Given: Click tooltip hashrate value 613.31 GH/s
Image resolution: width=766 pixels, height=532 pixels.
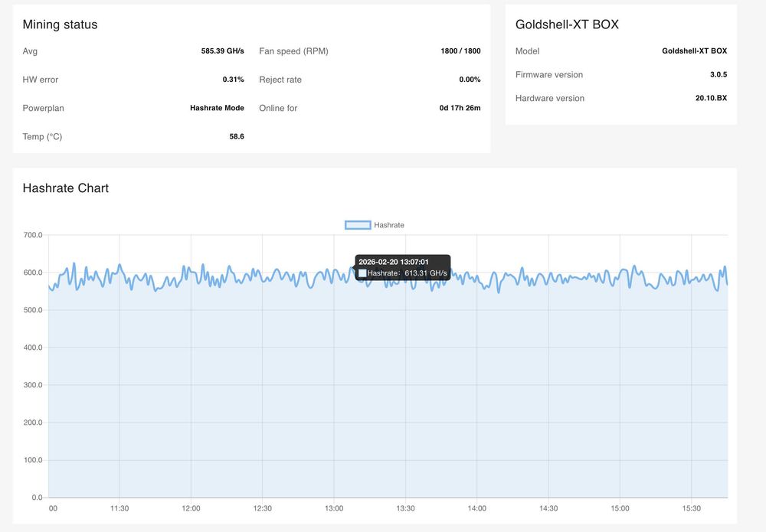Looking at the screenshot, I should pyautogui.click(x=425, y=273).
